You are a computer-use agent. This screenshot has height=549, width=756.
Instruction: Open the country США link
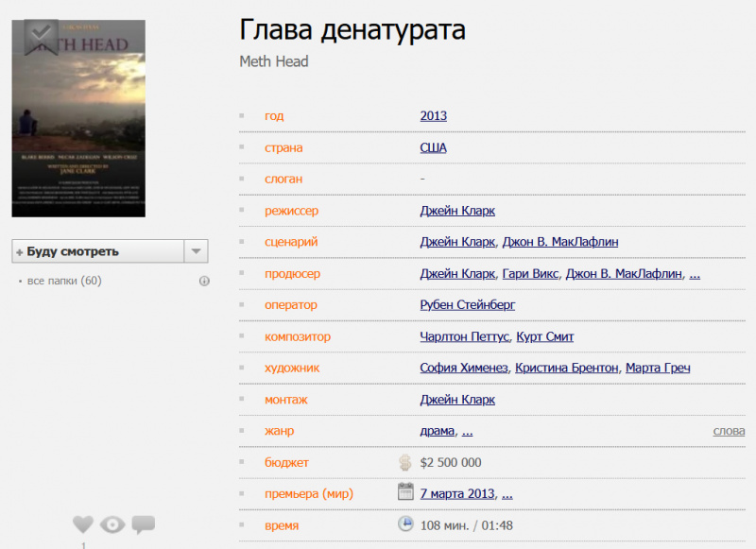coord(433,148)
